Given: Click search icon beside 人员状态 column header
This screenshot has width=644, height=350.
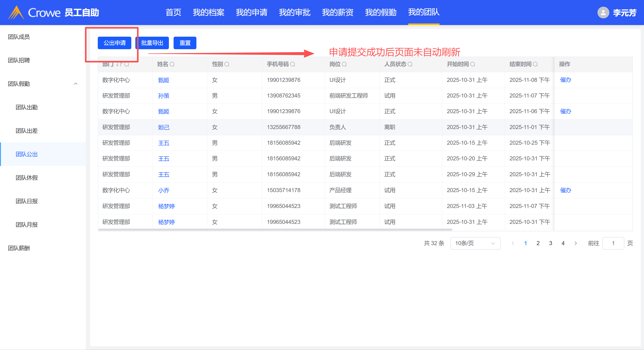Looking at the screenshot, I should [x=410, y=64].
